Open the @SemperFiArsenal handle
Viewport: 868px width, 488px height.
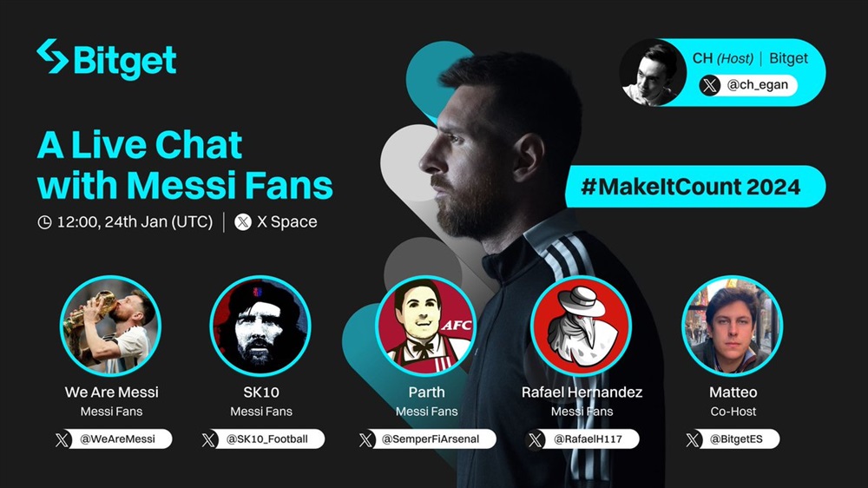[x=426, y=439]
